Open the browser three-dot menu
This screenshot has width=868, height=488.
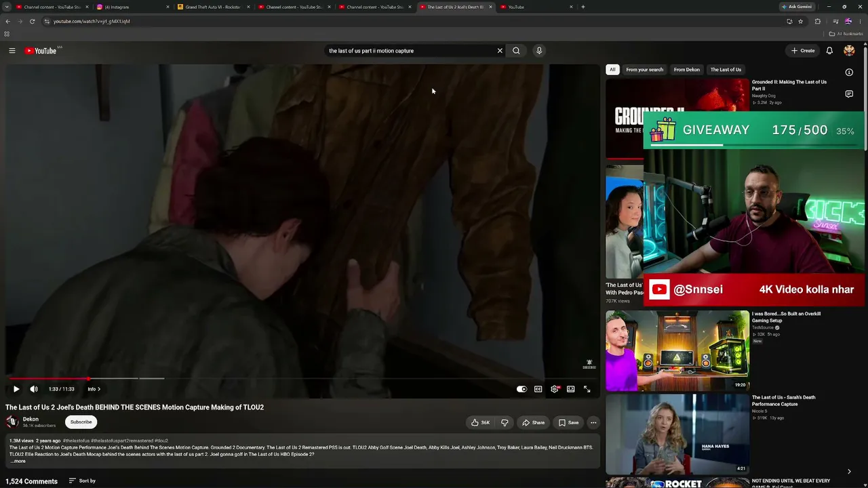860,21
